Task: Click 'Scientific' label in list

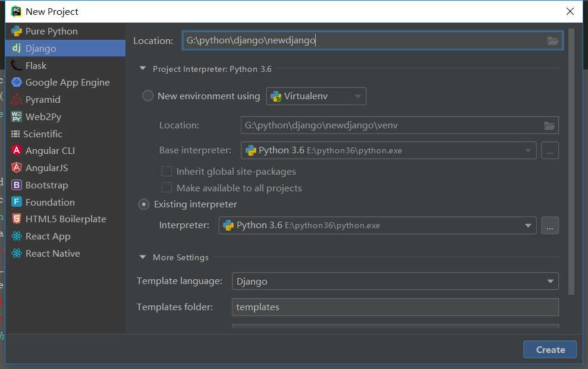Action: (x=43, y=134)
